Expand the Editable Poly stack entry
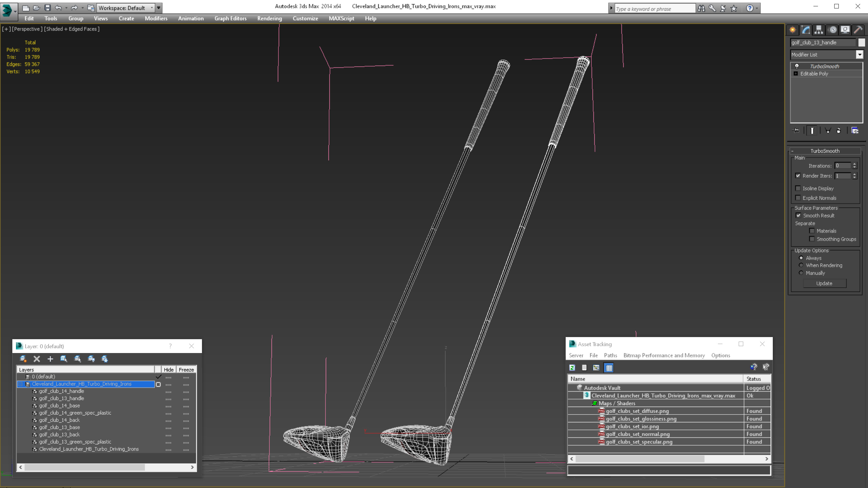The height and width of the screenshot is (488, 868). pos(796,74)
